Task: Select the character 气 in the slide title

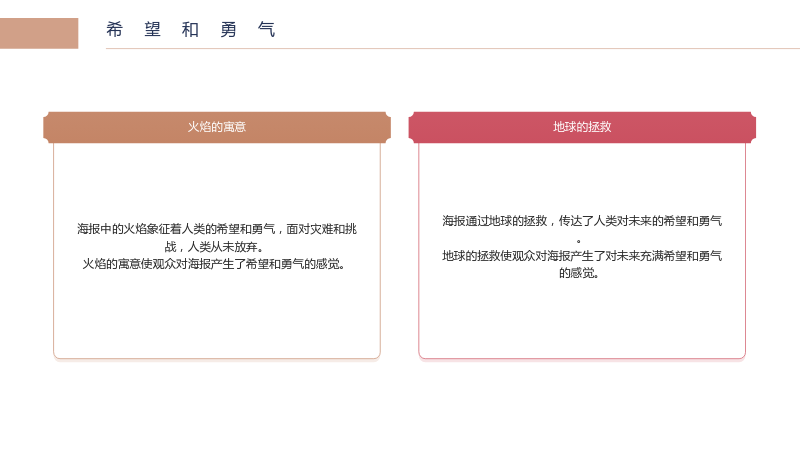Action: [x=266, y=30]
